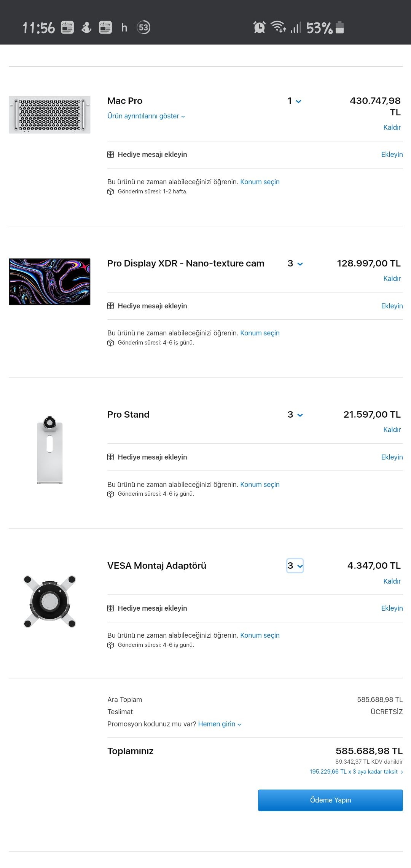
Task: Expand promo code Hemen girin link
Action: point(220,724)
